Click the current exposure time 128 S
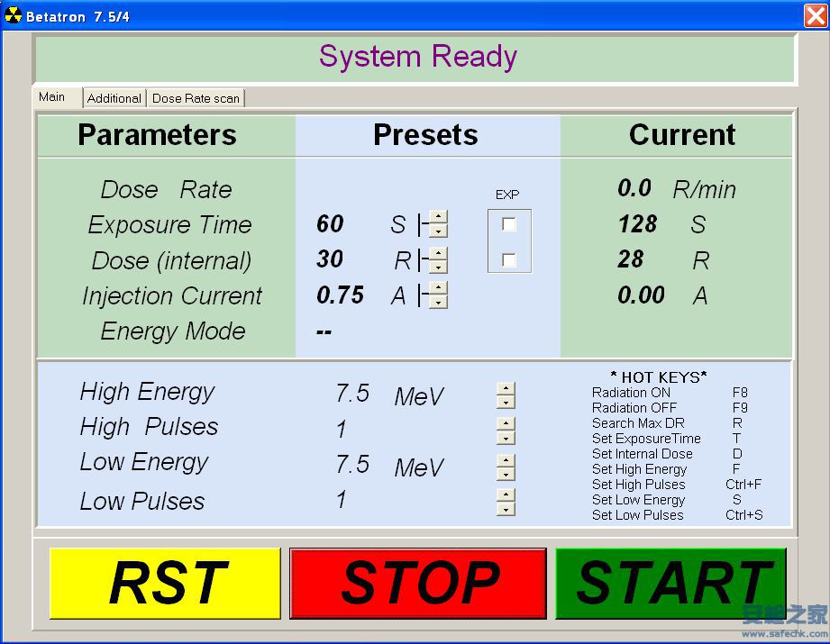Screen dimensions: 830x644 (x=661, y=224)
